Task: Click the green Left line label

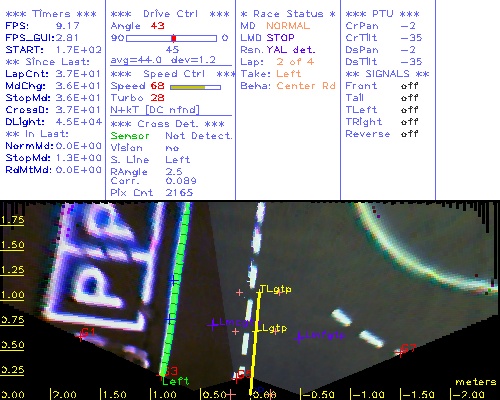Action: [176, 381]
